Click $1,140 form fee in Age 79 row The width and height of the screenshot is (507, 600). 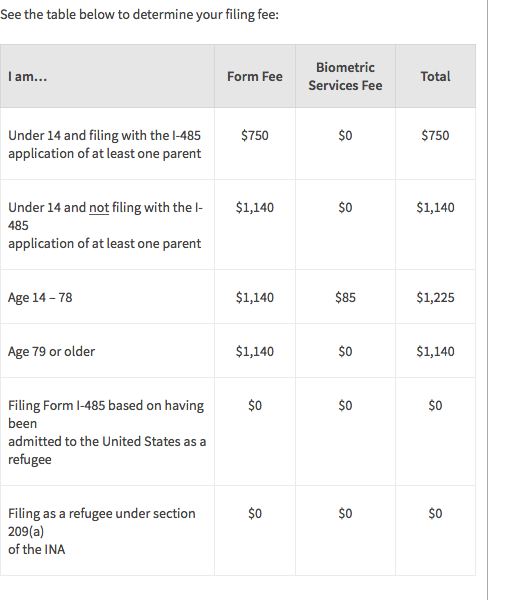pos(255,351)
